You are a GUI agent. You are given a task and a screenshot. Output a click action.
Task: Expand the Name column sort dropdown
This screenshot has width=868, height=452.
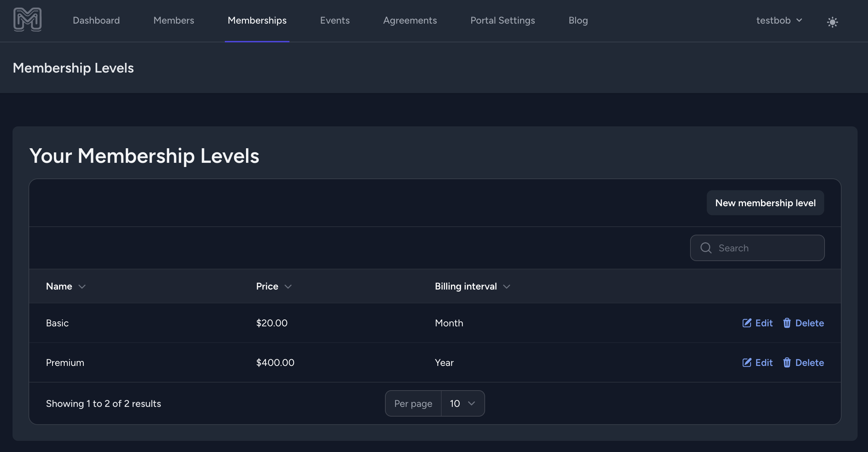tap(82, 286)
